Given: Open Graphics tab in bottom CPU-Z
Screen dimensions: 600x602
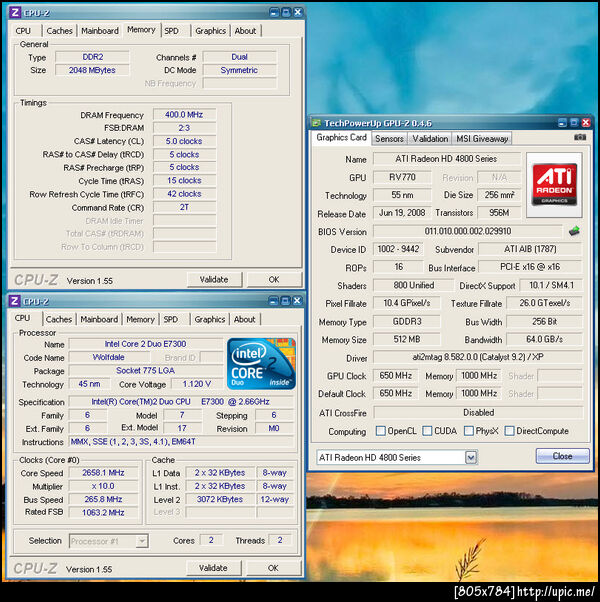Looking at the screenshot, I should [210, 319].
